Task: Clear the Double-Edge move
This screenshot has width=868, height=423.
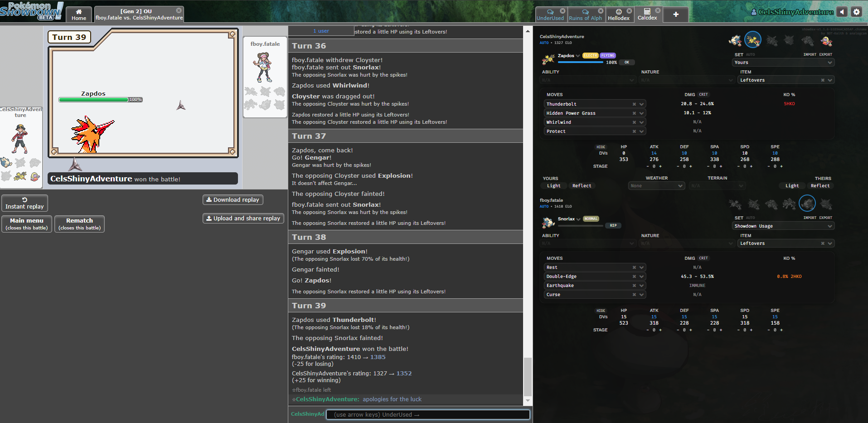Action: tap(634, 277)
